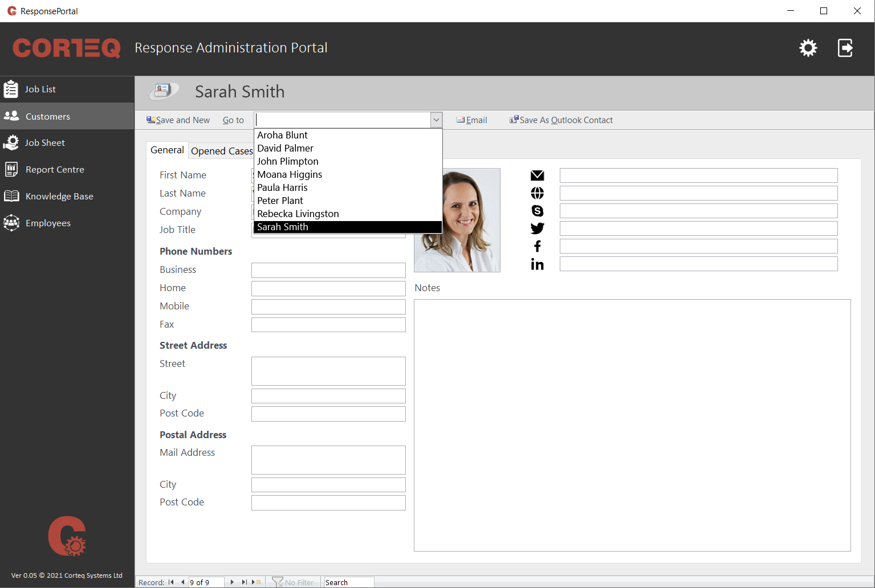
Task: Go to previous record arrow
Action: point(182,582)
